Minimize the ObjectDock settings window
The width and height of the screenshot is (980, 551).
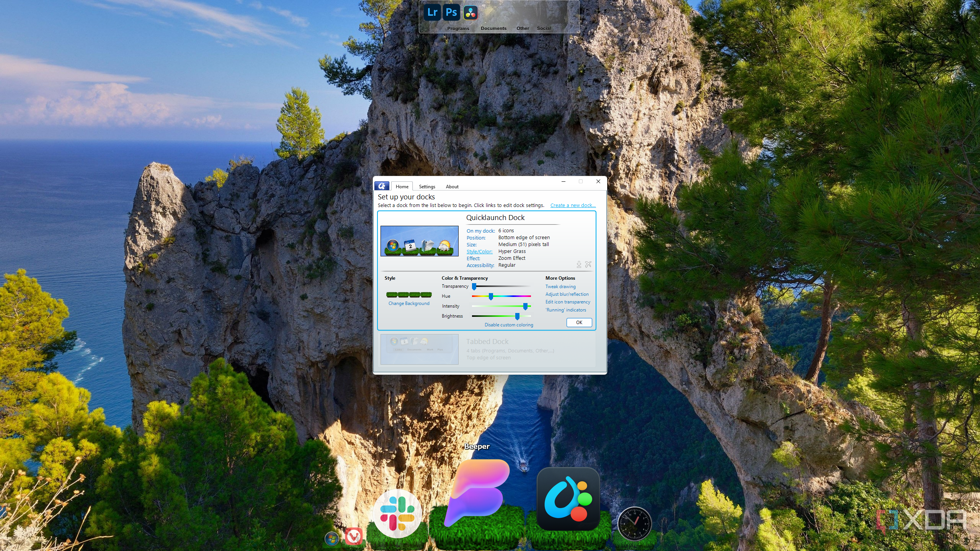click(563, 181)
